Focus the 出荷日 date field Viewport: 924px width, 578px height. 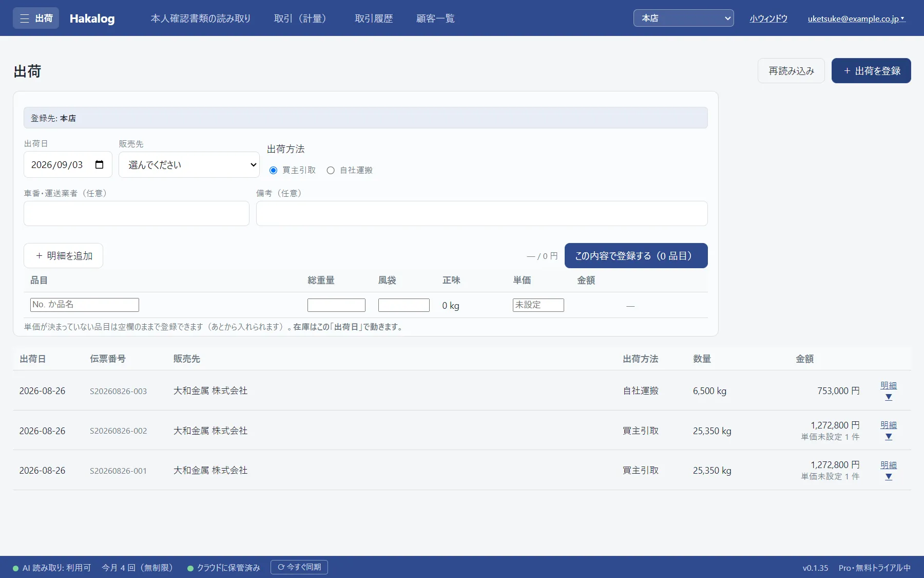(x=68, y=164)
